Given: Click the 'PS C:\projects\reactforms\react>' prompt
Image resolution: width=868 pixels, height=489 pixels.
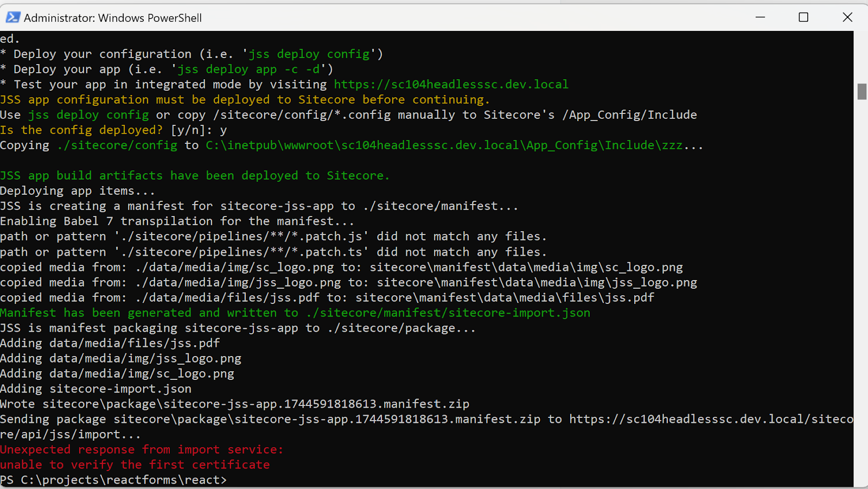Looking at the screenshot, I should click(113, 480).
